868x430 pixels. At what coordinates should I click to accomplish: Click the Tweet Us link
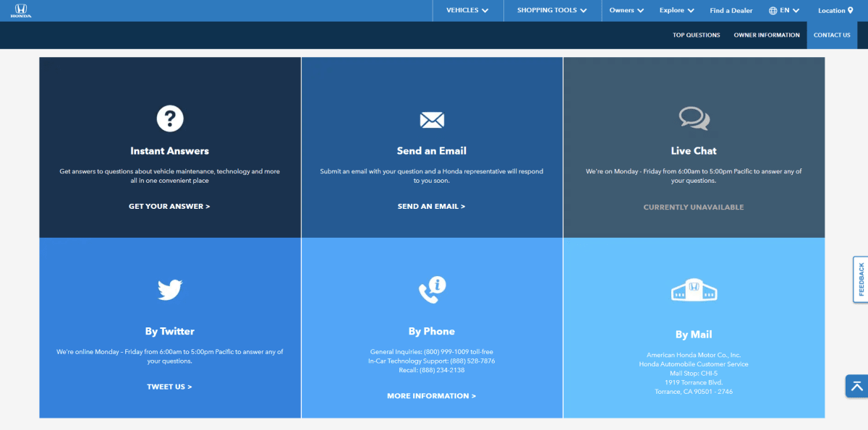(169, 387)
